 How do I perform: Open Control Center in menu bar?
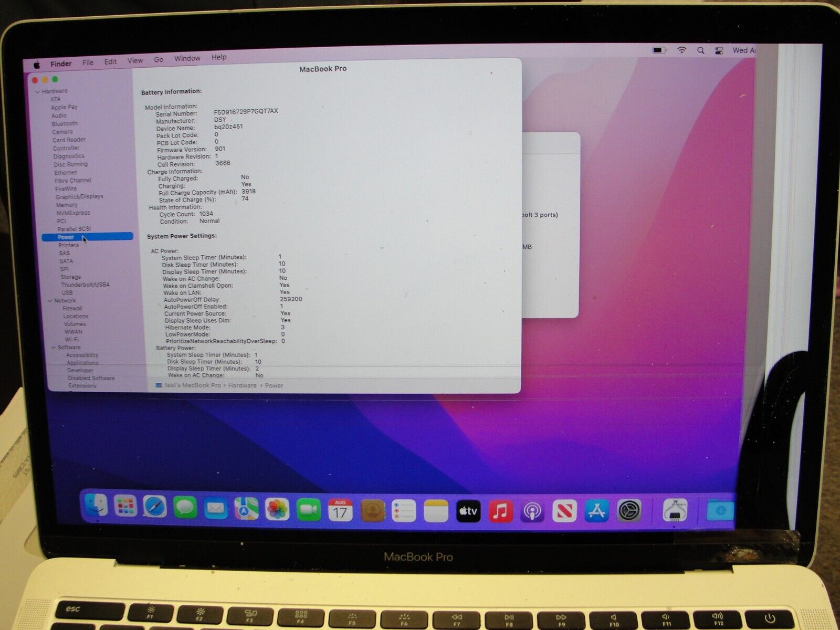pyautogui.click(x=719, y=50)
